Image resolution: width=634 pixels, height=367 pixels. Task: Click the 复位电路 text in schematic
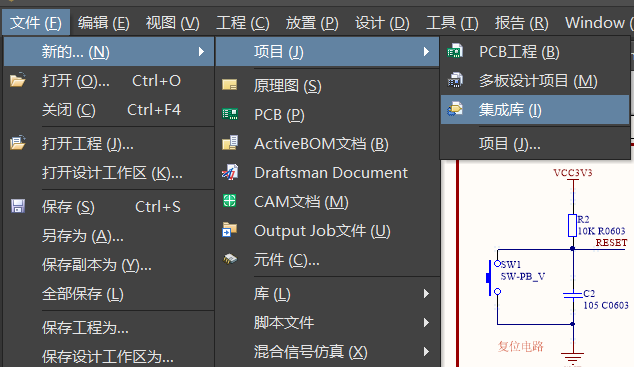tap(520, 346)
